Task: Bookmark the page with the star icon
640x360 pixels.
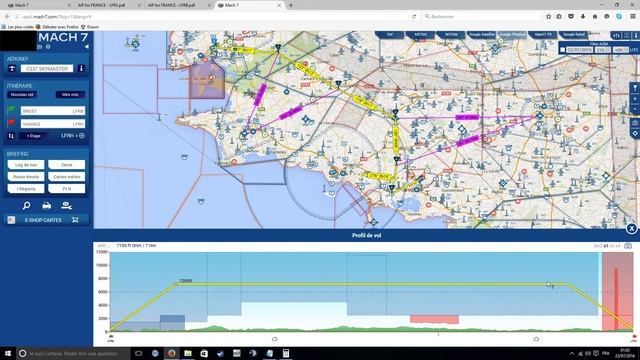Action: [548, 17]
